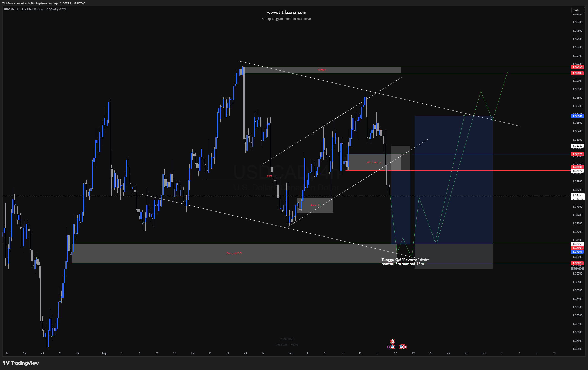588x370 pixels.
Task: Click the red 1.36824 price label
Action: pyautogui.click(x=578, y=263)
